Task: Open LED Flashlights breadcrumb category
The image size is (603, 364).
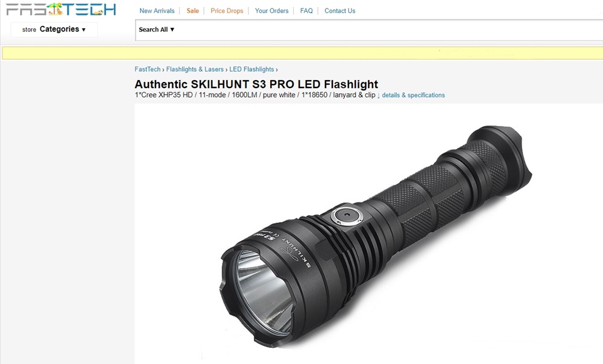Action: (251, 69)
